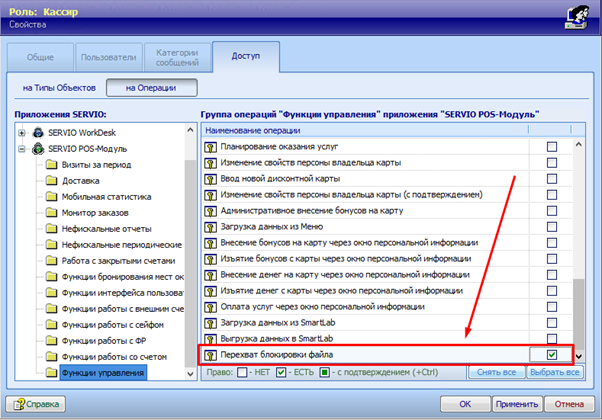Click the role icon in the top-right corner
The image size is (602, 420).
click(x=575, y=18)
